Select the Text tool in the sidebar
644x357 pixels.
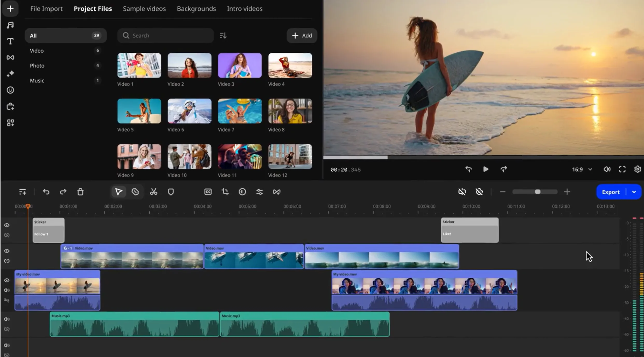click(x=10, y=41)
